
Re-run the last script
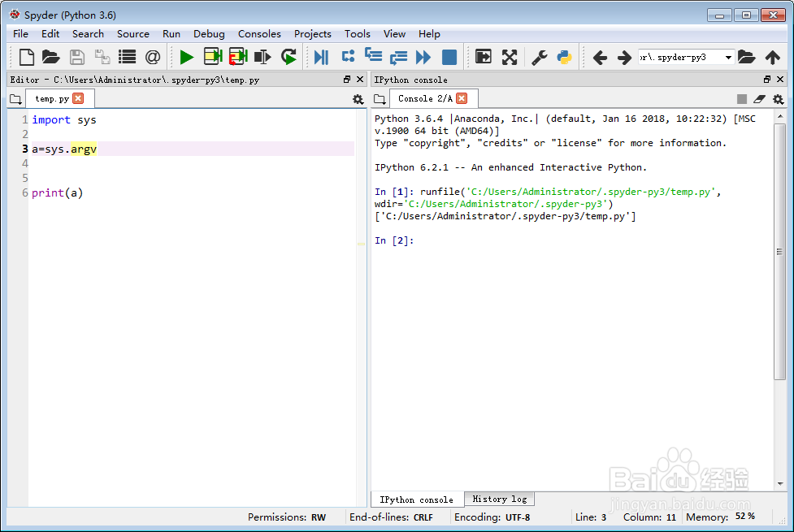289,57
